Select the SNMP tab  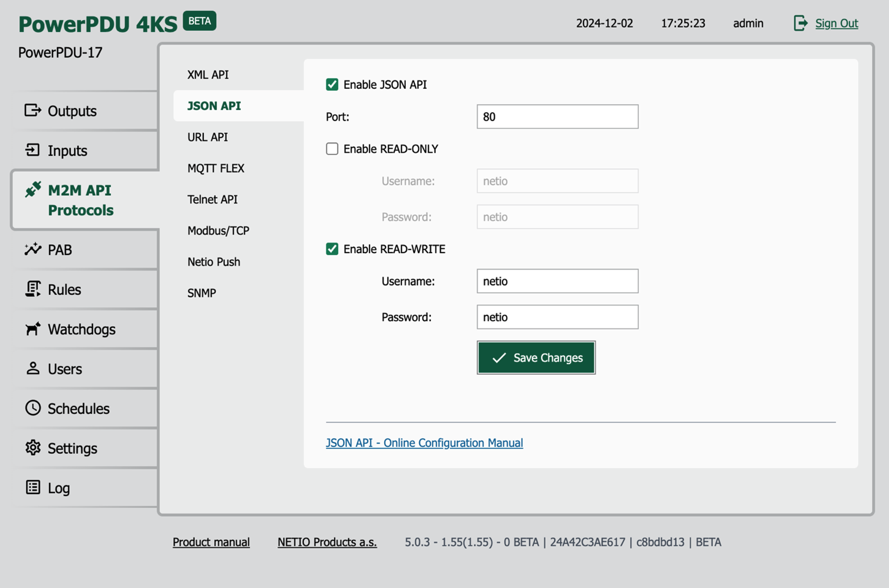(202, 293)
